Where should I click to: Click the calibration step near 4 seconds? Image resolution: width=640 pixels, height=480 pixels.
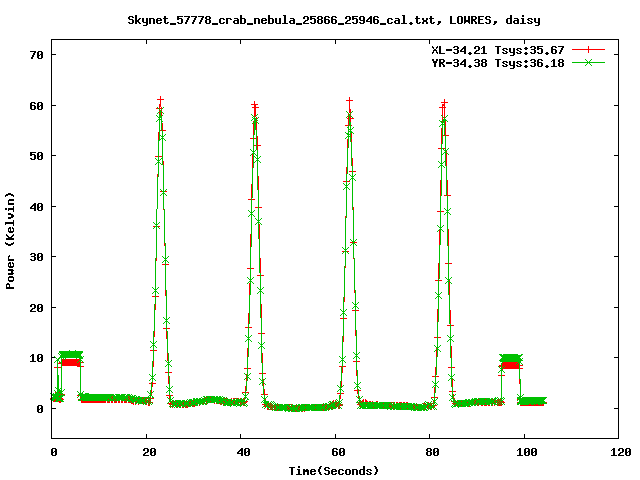[70, 358]
